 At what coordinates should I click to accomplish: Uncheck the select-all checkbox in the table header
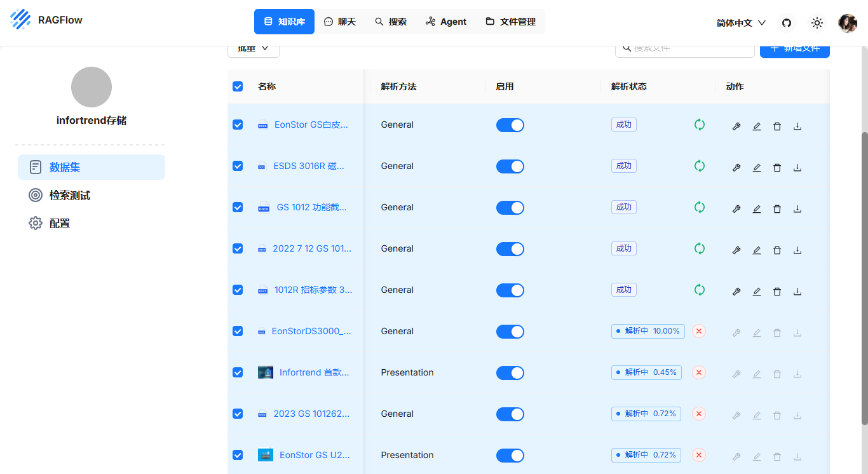coord(237,86)
